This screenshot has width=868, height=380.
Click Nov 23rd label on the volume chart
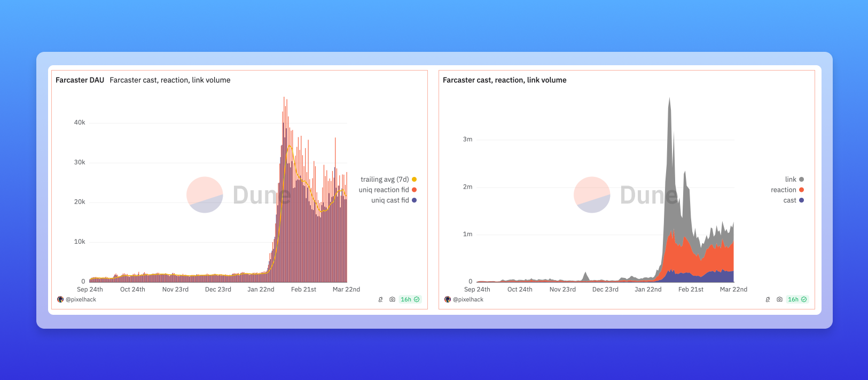click(x=562, y=290)
